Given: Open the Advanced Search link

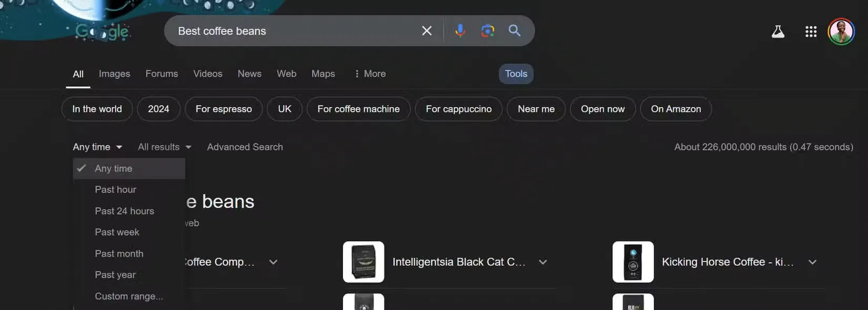Looking at the screenshot, I should tap(245, 147).
